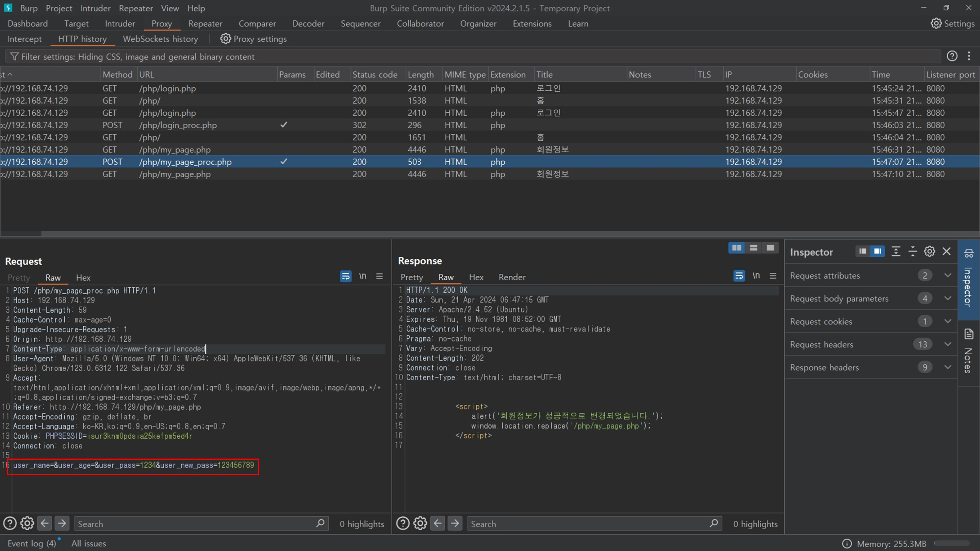Click Request search magnifier icon
The height and width of the screenshot is (551, 980).
point(320,523)
